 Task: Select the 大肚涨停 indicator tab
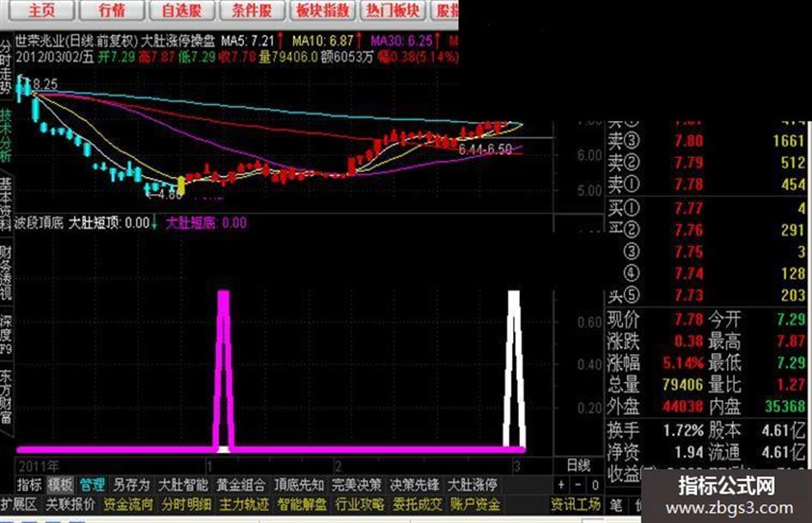tap(473, 485)
